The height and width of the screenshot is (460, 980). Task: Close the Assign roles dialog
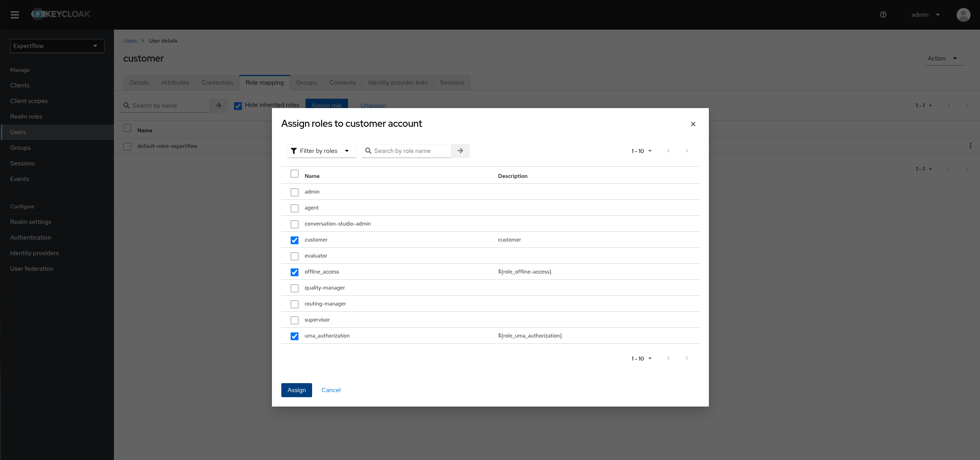(693, 124)
